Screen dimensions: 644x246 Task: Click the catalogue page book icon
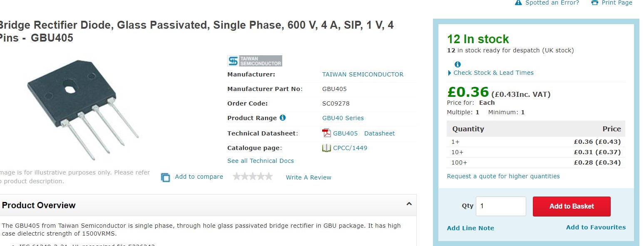[x=326, y=148]
